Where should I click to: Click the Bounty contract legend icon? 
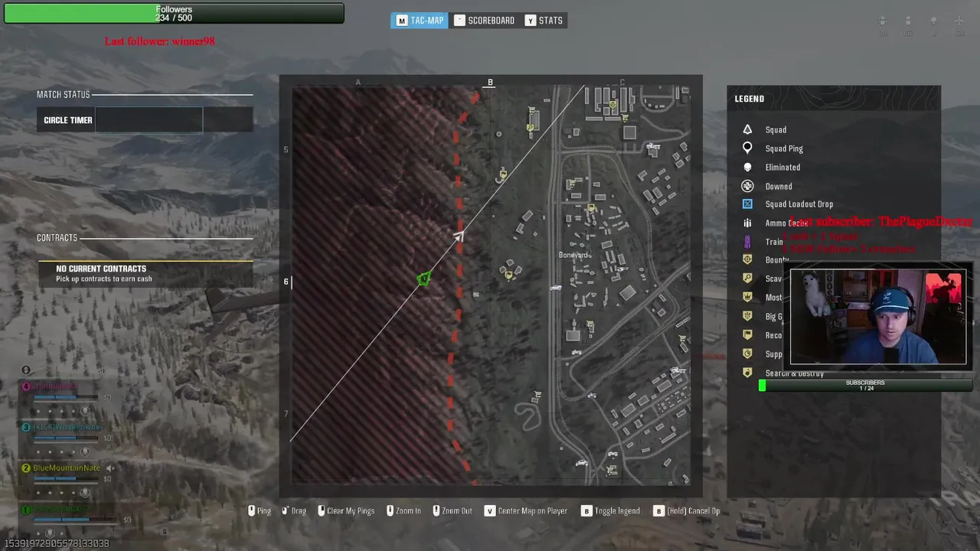coord(747,260)
